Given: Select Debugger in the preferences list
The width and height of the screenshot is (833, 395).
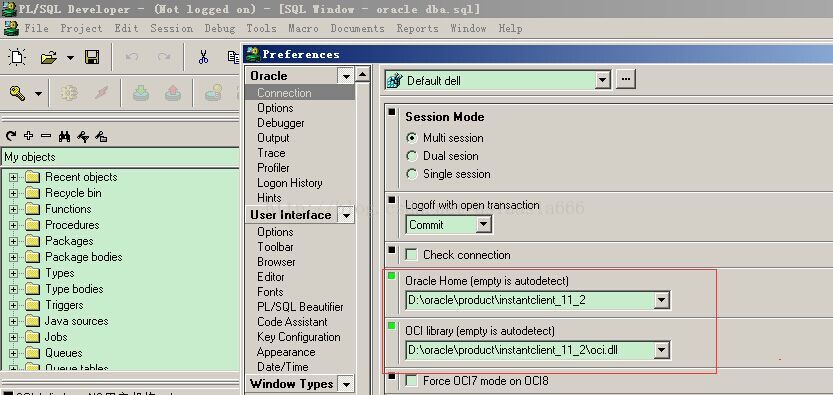Looking at the screenshot, I should [281, 123].
